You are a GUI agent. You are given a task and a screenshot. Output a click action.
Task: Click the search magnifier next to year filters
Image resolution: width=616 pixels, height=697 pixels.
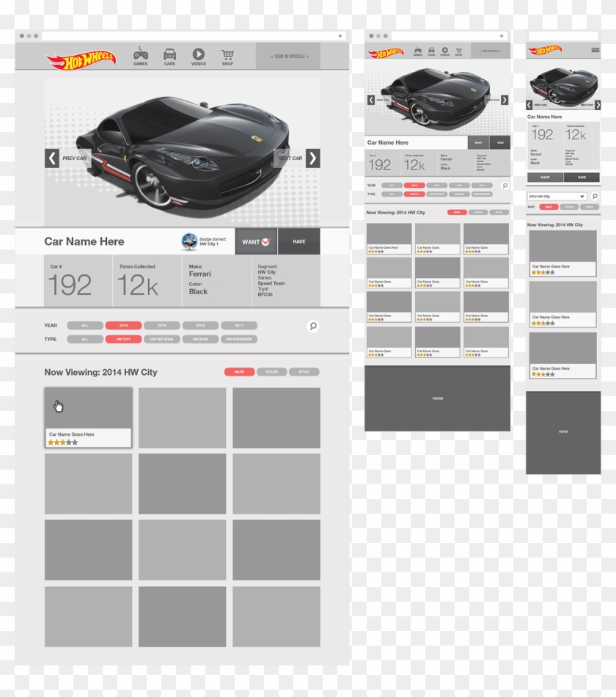coord(313,326)
